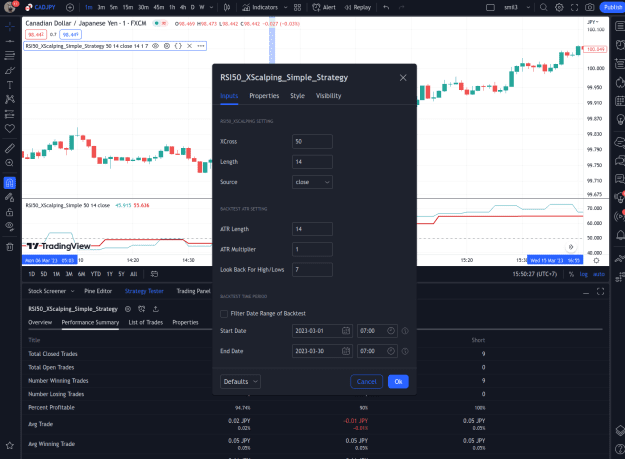Toggle magnet mode in left toolbar

click(x=10, y=183)
